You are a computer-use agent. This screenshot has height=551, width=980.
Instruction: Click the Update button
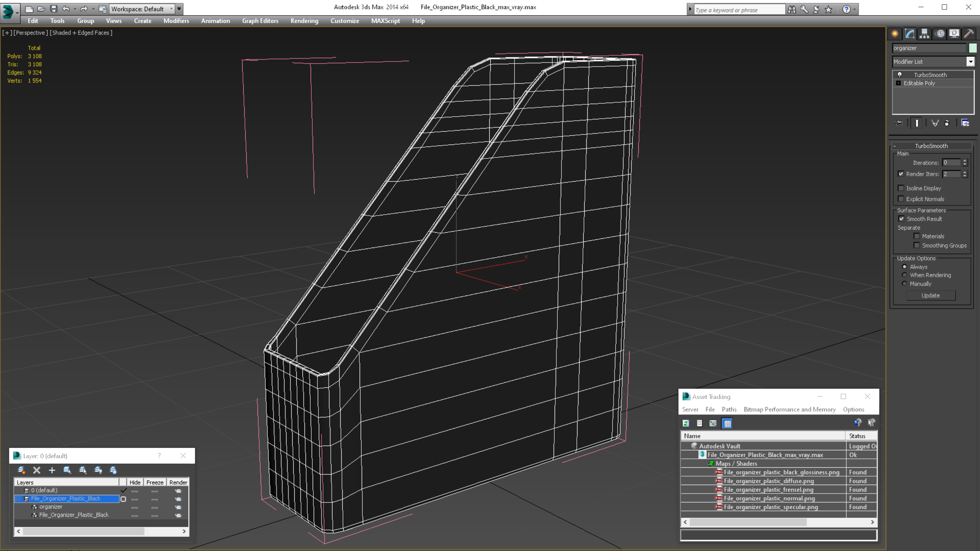tap(931, 296)
